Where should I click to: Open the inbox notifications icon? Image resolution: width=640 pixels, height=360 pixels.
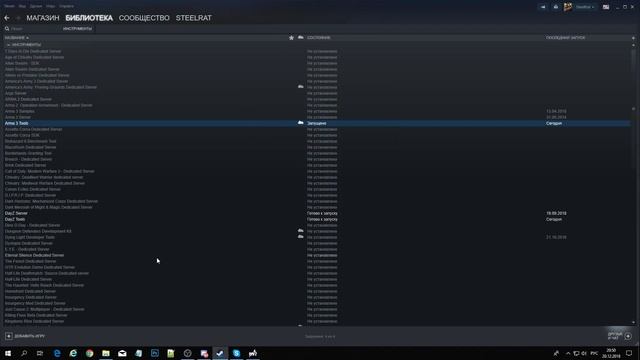(x=556, y=7)
